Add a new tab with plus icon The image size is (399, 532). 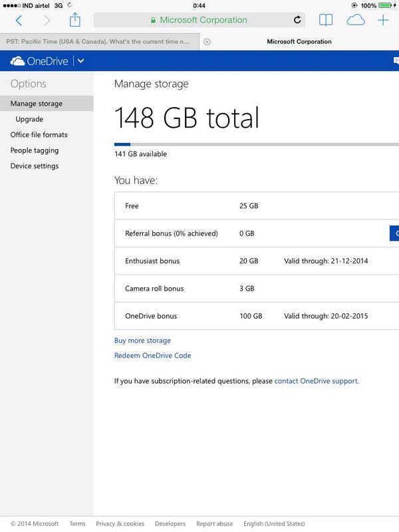pyautogui.click(x=383, y=20)
